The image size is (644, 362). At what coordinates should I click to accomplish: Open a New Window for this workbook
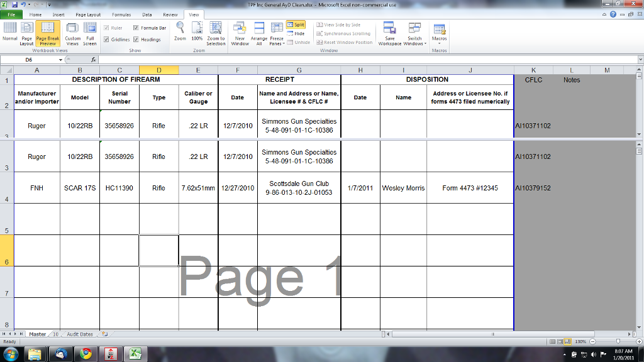(240, 34)
